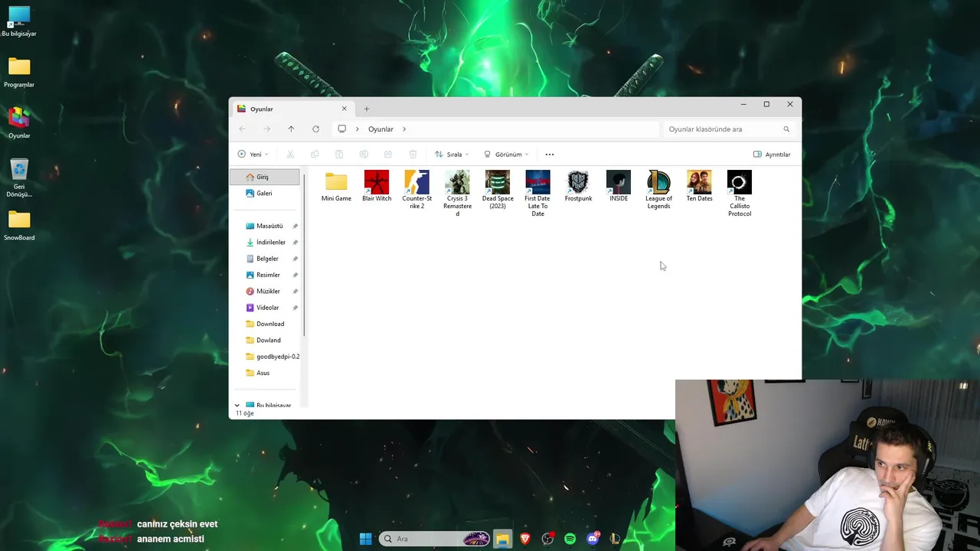Select the Crysis 3 Remastered shortcut

(x=457, y=194)
